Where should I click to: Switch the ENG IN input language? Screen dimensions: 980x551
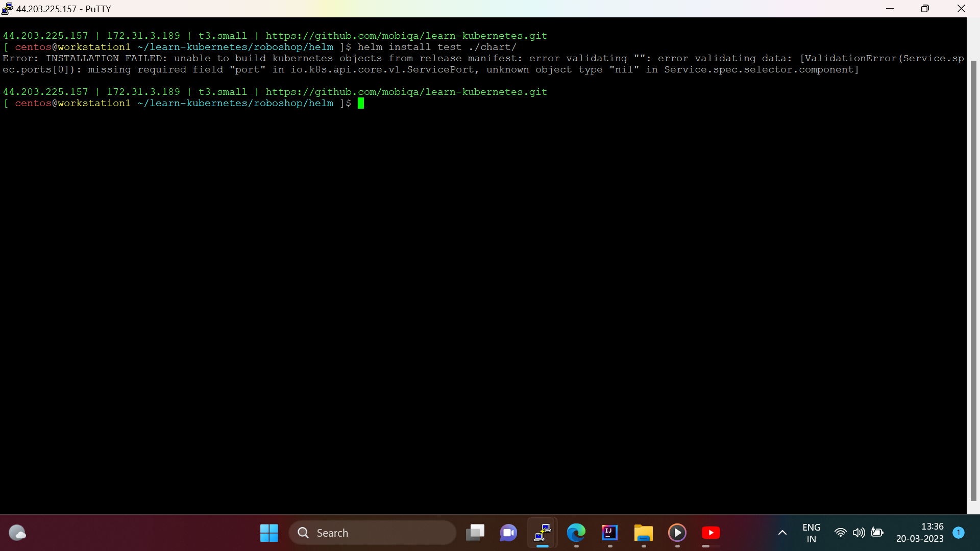(x=811, y=533)
